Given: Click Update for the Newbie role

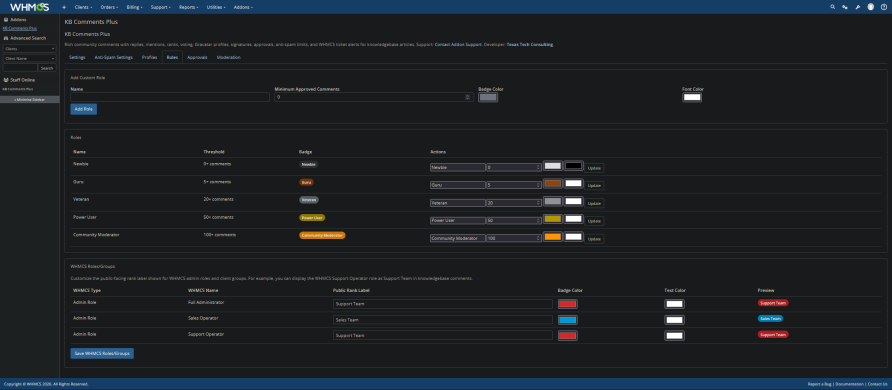Looking at the screenshot, I should 594,168.
